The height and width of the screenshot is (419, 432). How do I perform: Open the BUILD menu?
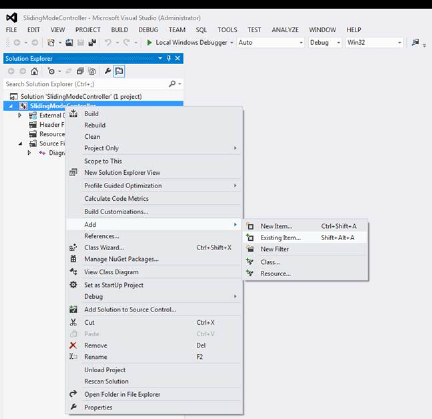120,30
